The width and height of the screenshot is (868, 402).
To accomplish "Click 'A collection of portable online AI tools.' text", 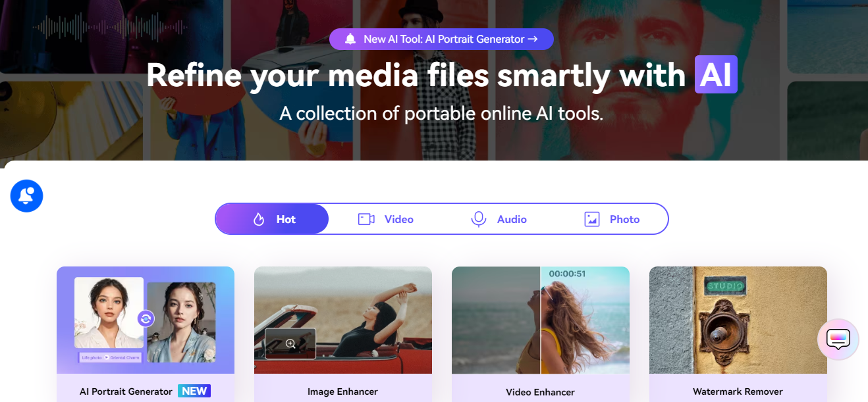I will coord(441,113).
